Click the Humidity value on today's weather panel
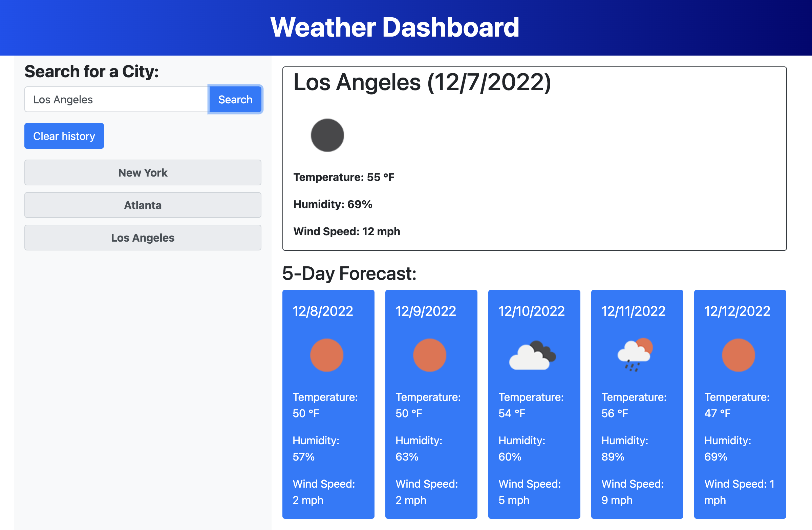The image size is (812, 530). click(333, 204)
